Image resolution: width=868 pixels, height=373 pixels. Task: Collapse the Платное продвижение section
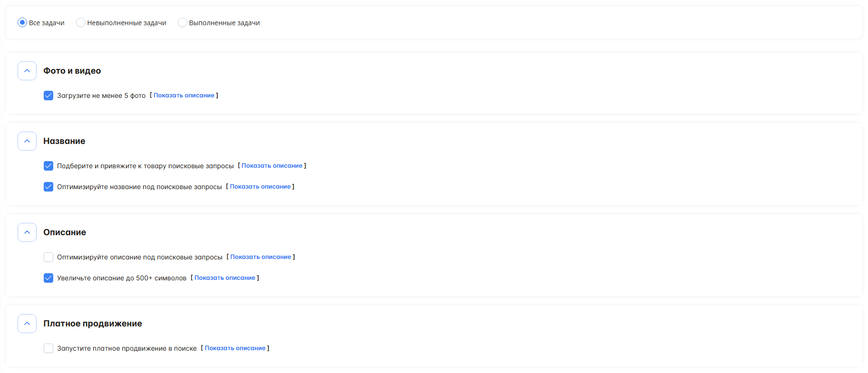[27, 324]
